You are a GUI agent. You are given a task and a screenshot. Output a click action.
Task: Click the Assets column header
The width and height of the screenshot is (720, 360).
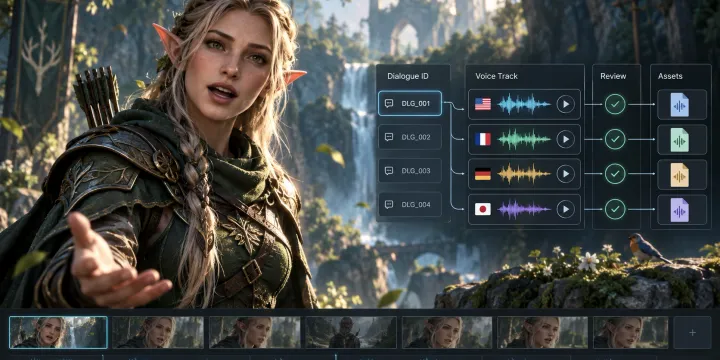click(670, 76)
